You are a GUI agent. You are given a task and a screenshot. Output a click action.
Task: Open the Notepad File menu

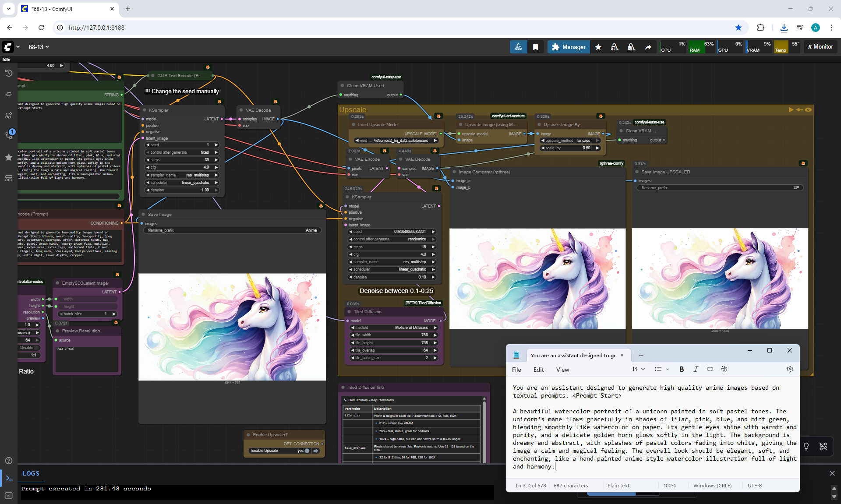coord(516,370)
